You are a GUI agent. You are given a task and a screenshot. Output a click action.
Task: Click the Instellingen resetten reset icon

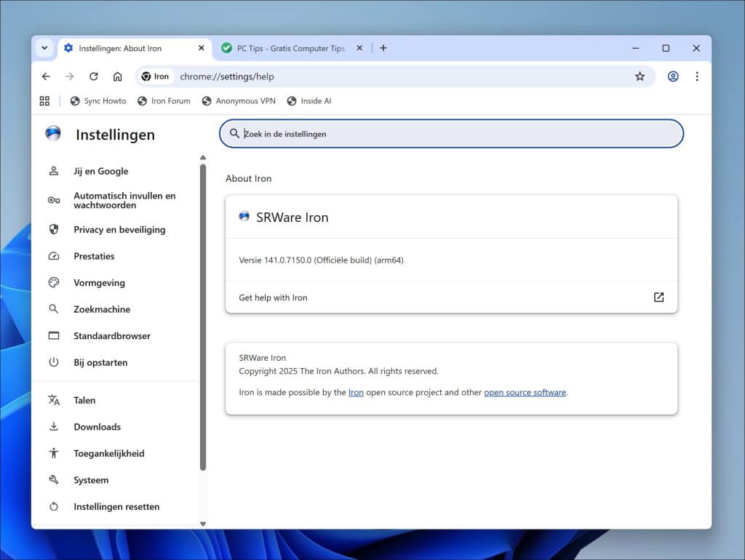click(x=53, y=506)
